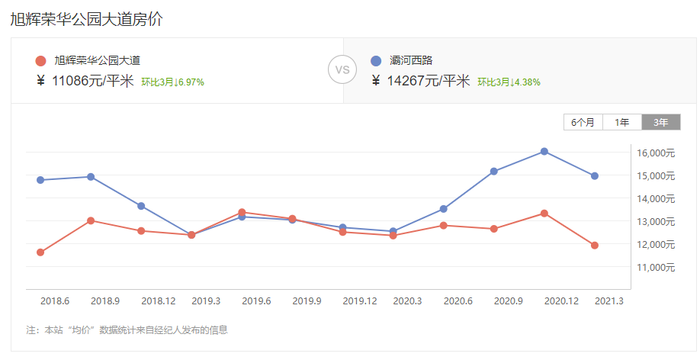Click the red legend dot for 旭辉荣华公园大道

[x=41, y=61]
